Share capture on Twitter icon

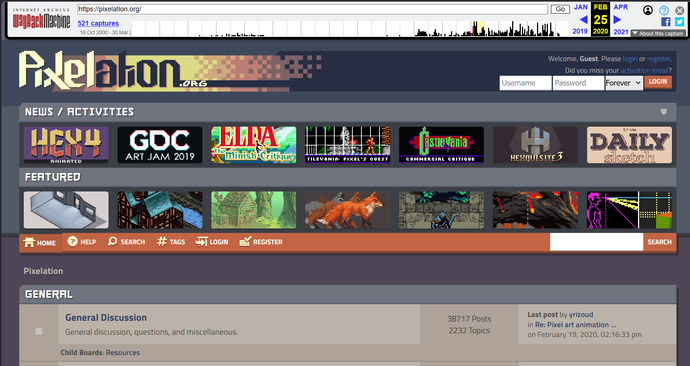[679, 22]
